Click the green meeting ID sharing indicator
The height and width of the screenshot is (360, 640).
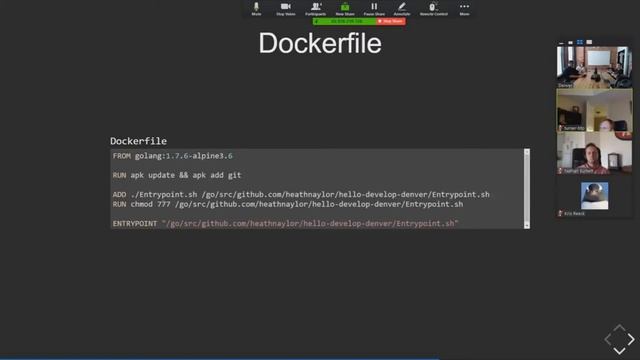tap(344, 21)
